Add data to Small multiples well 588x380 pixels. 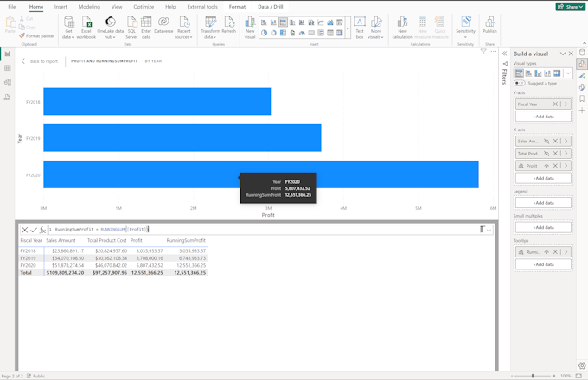[x=543, y=227]
